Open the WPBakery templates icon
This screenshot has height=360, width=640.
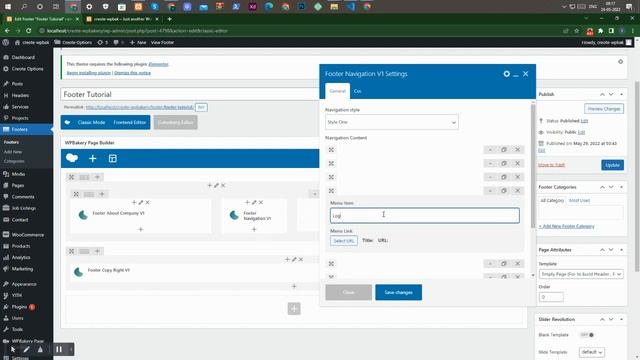click(x=113, y=159)
